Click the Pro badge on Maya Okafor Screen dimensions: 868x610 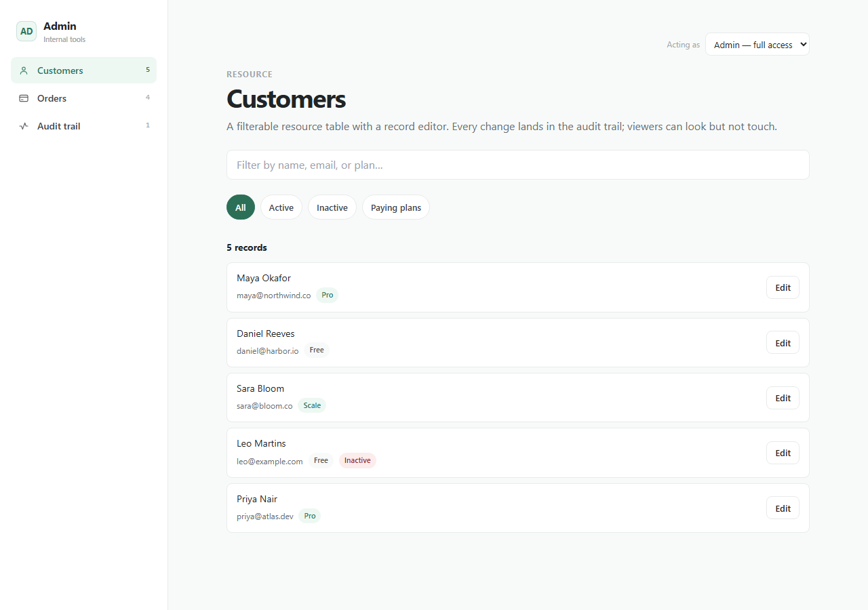click(x=328, y=295)
